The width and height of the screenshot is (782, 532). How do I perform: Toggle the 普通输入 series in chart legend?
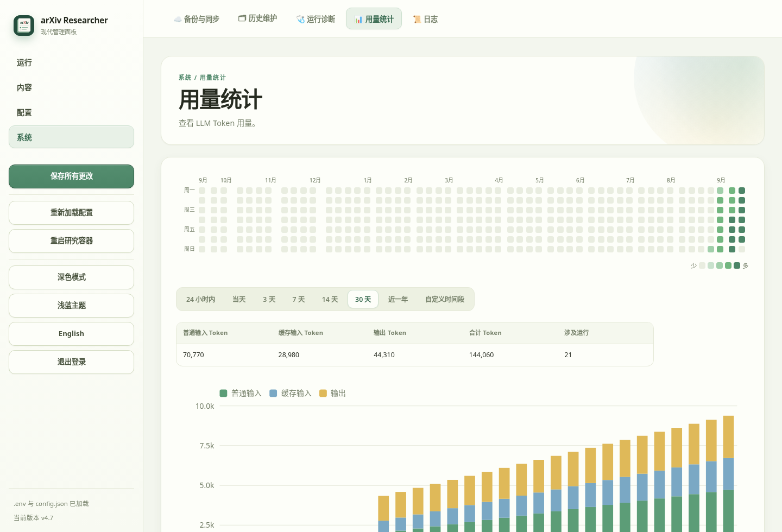pyautogui.click(x=241, y=393)
